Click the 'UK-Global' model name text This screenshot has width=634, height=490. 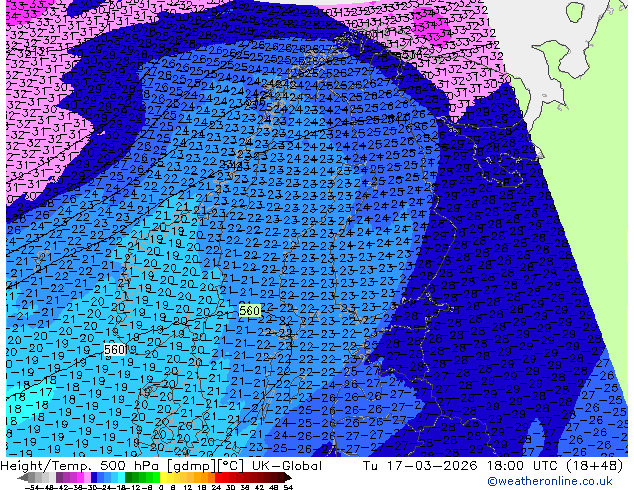287,466
